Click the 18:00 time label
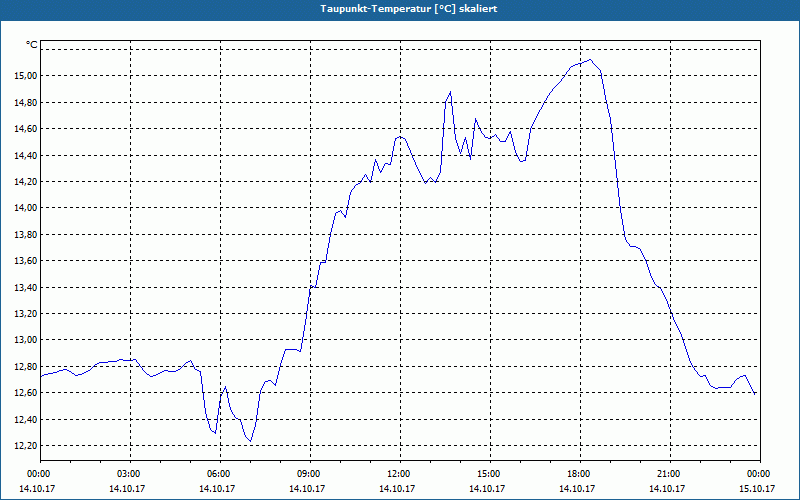This screenshot has width=800, height=500. [x=580, y=474]
